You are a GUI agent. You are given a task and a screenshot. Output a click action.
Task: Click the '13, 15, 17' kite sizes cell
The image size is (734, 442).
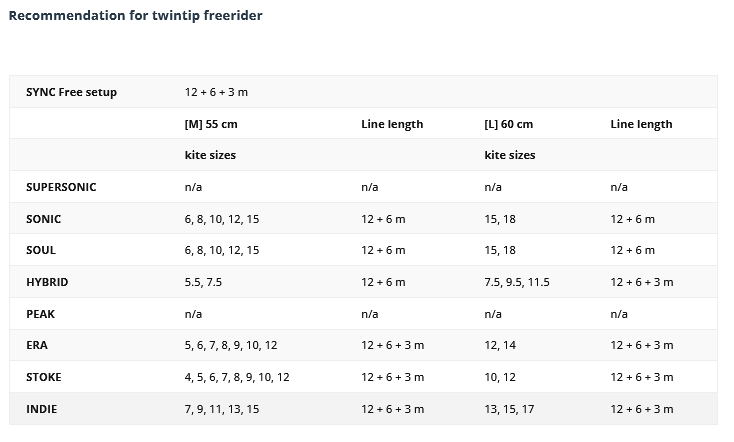point(509,409)
